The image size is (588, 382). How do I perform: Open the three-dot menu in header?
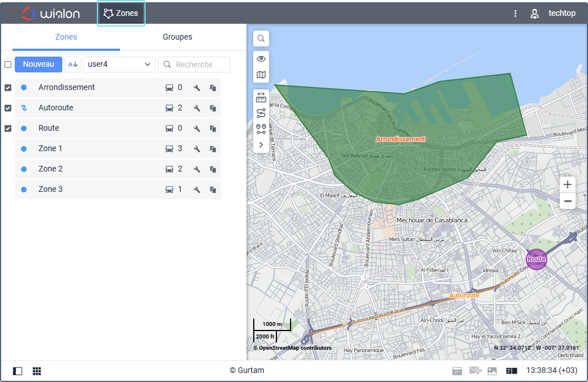[x=515, y=14]
